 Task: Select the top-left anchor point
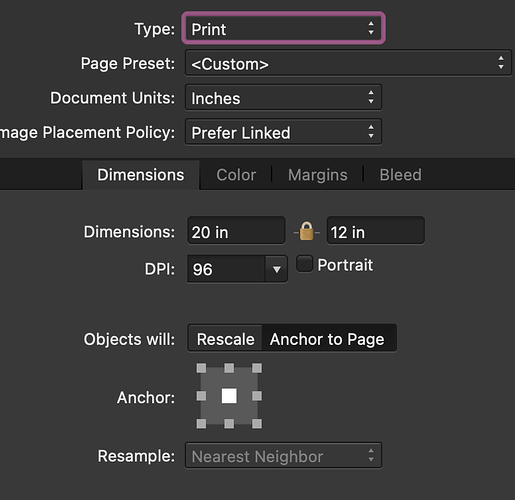[x=201, y=368]
